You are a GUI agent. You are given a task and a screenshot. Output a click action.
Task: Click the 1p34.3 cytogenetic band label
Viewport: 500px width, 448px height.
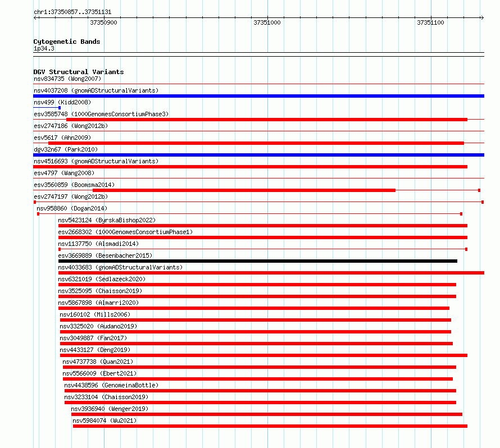click(44, 48)
